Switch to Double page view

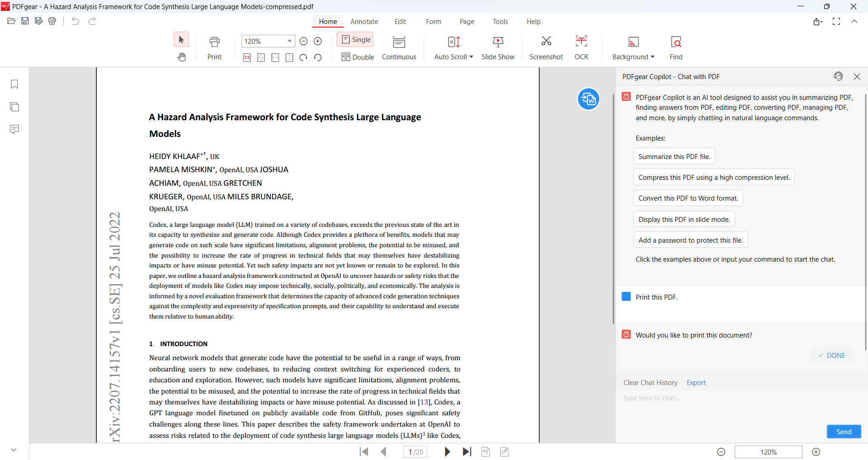(x=357, y=57)
